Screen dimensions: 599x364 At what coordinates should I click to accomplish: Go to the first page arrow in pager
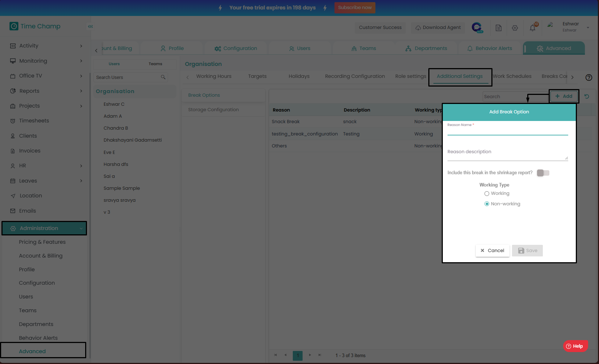[x=275, y=355]
